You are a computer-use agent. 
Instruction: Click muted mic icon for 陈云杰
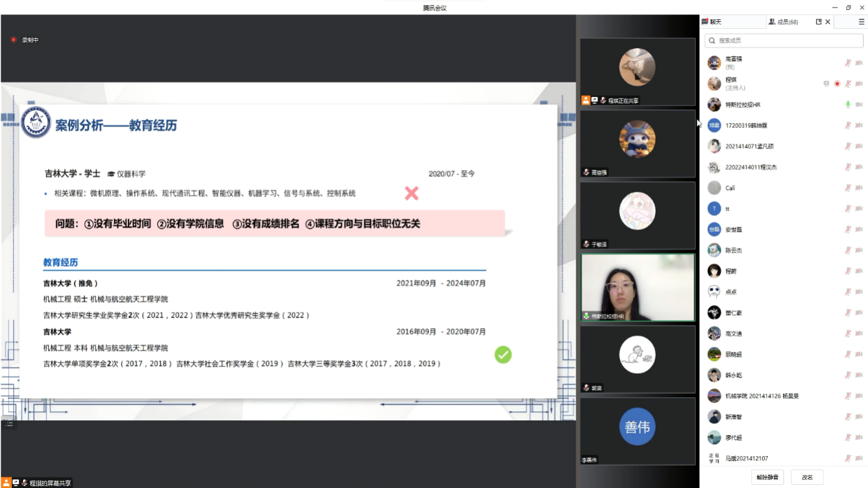(848, 251)
